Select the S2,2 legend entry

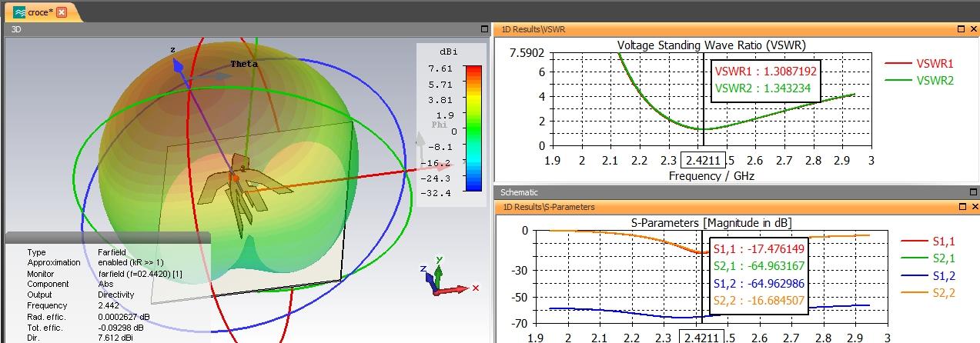coord(928,293)
